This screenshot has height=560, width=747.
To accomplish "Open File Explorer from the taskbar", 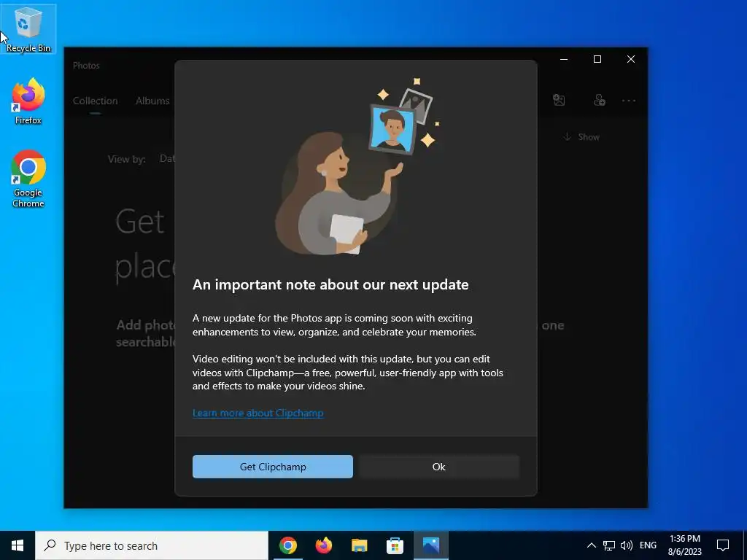I will (360, 545).
